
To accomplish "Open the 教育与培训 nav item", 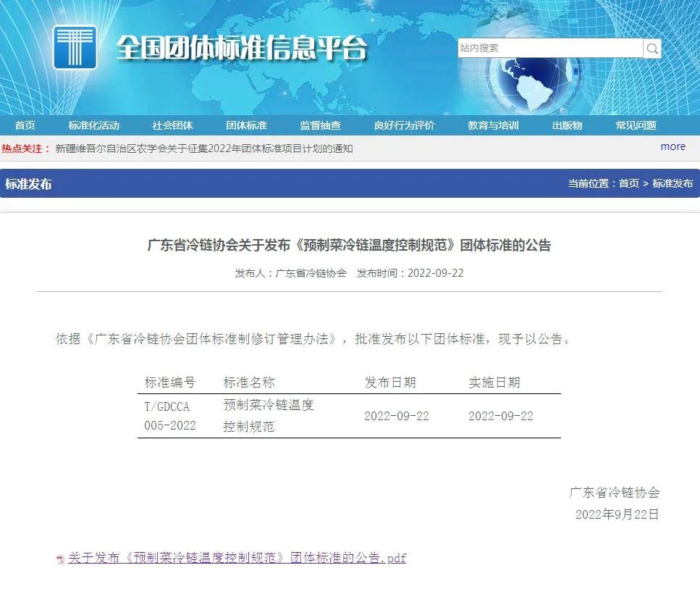I will 493,125.
